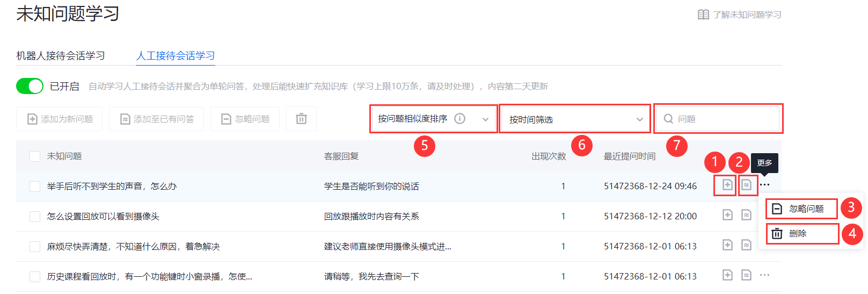The width and height of the screenshot is (868, 294).
Task: Click add-to-existing-answer icon for 麻烦尽快弄清楚 row
Action: point(746,245)
